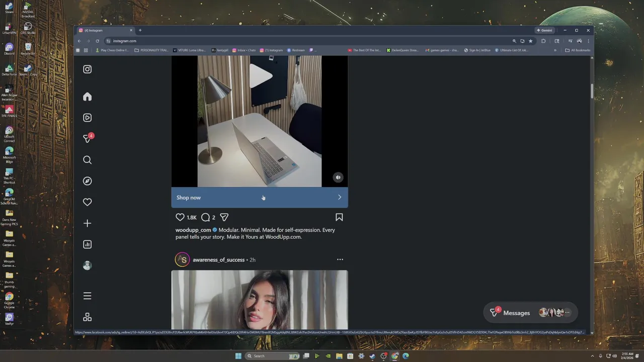Screen dimensions: 644x362
Task: Reload the page in Chrome
Action: pyautogui.click(x=97, y=41)
